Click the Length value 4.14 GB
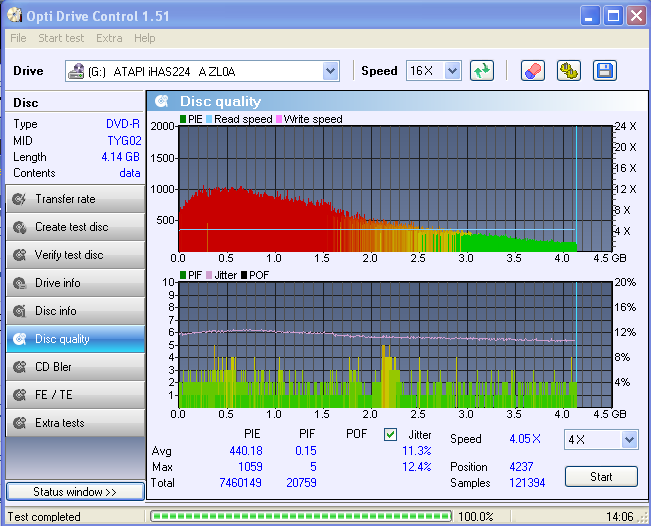 [120, 157]
